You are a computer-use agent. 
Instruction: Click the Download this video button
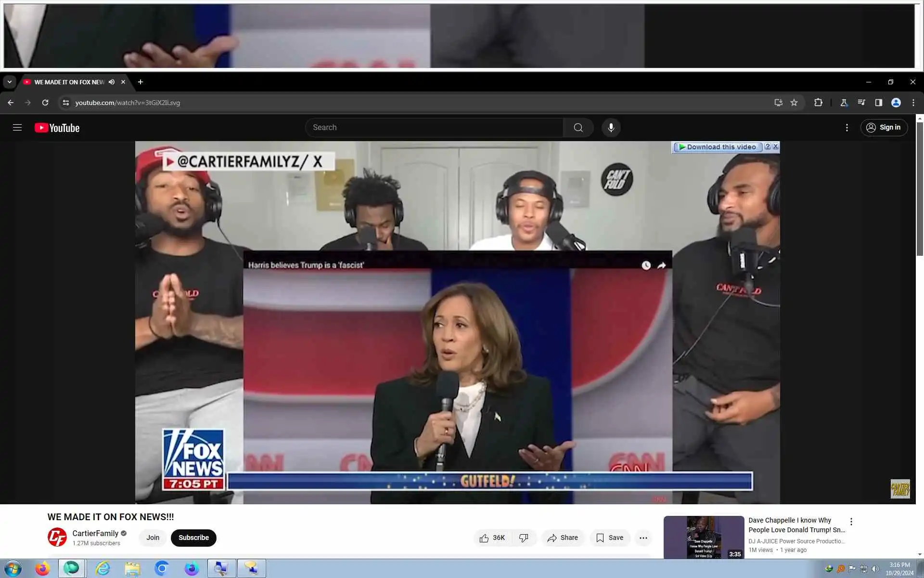tap(717, 147)
